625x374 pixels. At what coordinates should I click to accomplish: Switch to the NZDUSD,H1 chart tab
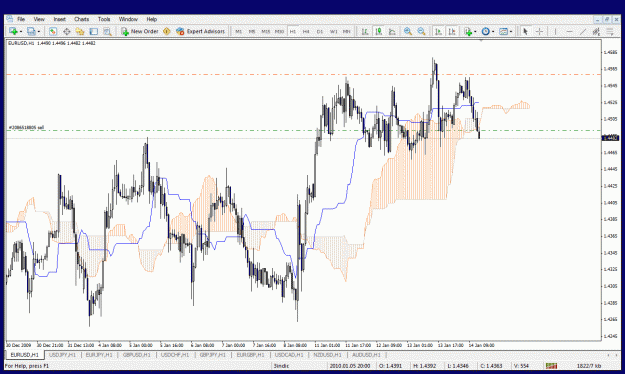pos(327,355)
